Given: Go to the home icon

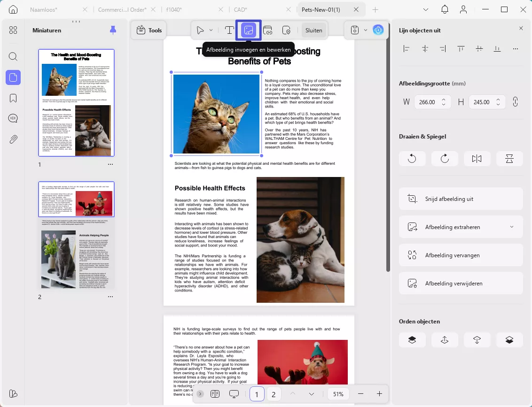Looking at the screenshot, I should pos(13,9).
